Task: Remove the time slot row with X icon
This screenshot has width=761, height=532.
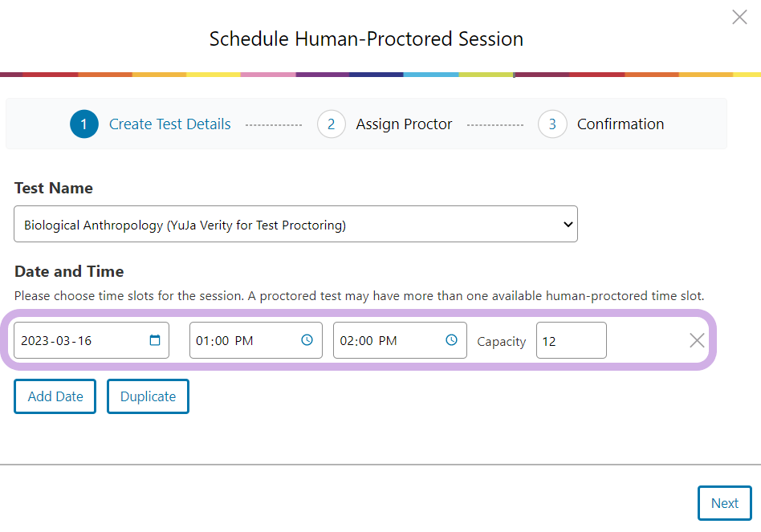Action: 697,340
